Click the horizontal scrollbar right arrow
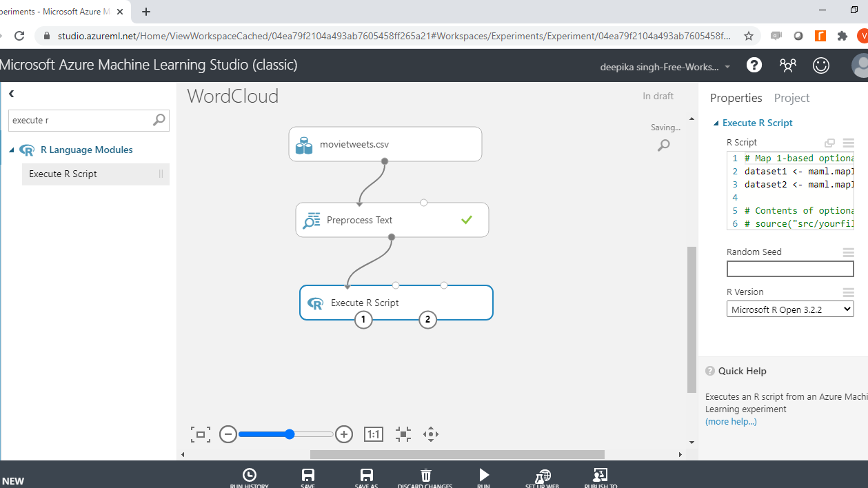 point(680,454)
